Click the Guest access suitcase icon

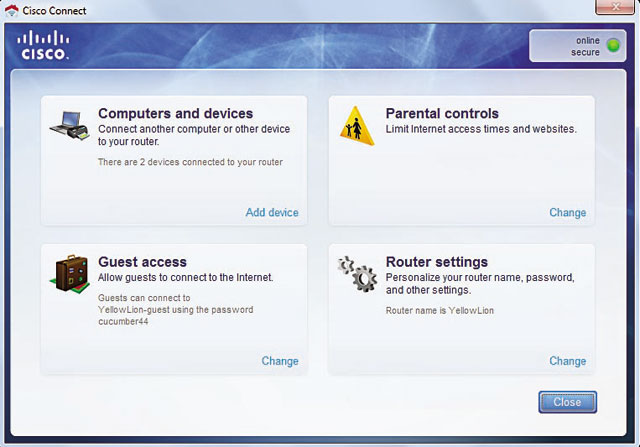pyautogui.click(x=70, y=275)
